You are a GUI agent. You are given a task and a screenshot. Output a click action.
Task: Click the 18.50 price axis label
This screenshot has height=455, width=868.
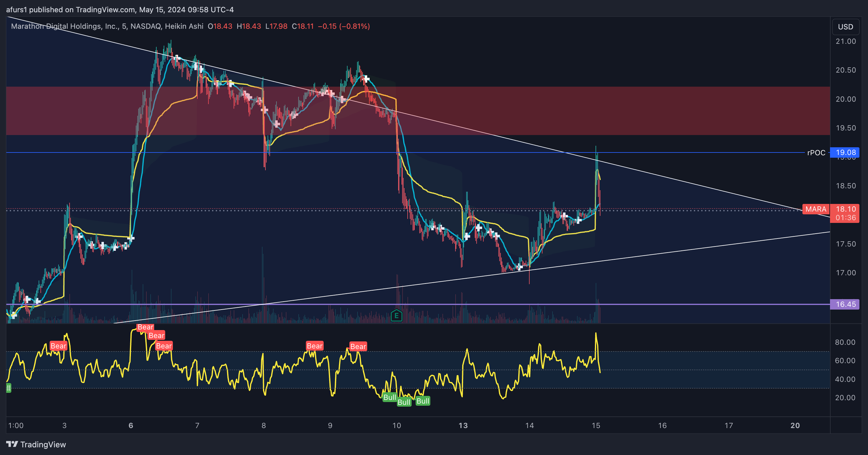[x=845, y=186]
